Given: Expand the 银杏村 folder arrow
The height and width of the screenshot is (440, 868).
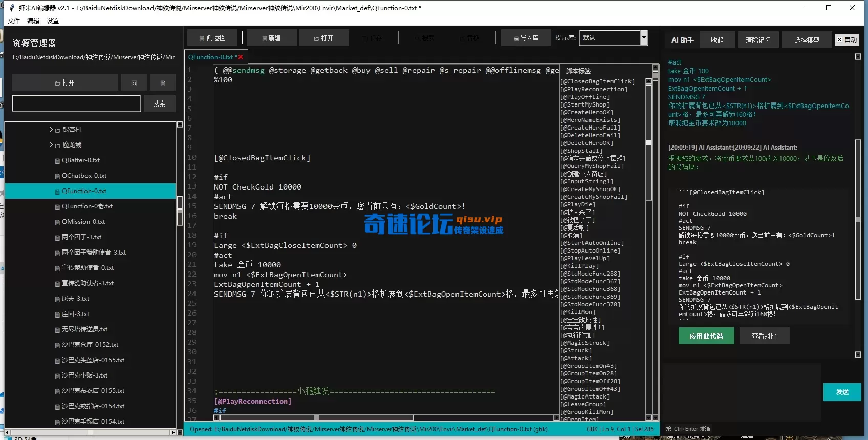Looking at the screenshot, I should (x=51, y=130).
